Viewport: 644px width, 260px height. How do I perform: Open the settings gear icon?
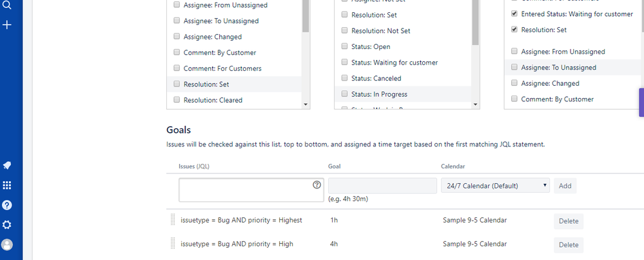click(7, 225)
